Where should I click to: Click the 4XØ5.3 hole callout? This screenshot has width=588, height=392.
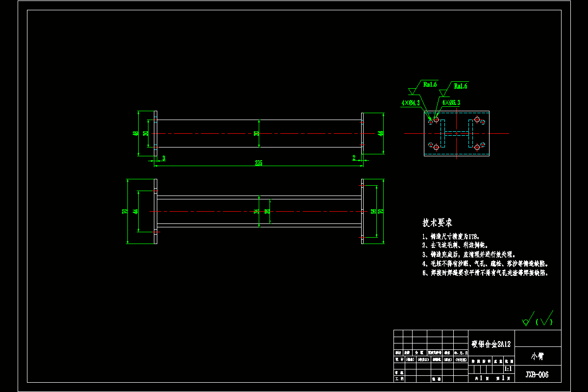(451, 103)
